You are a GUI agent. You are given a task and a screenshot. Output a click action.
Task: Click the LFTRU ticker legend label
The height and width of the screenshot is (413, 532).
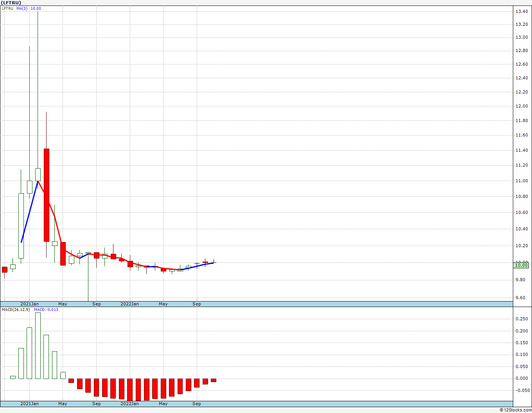[7, 9]
